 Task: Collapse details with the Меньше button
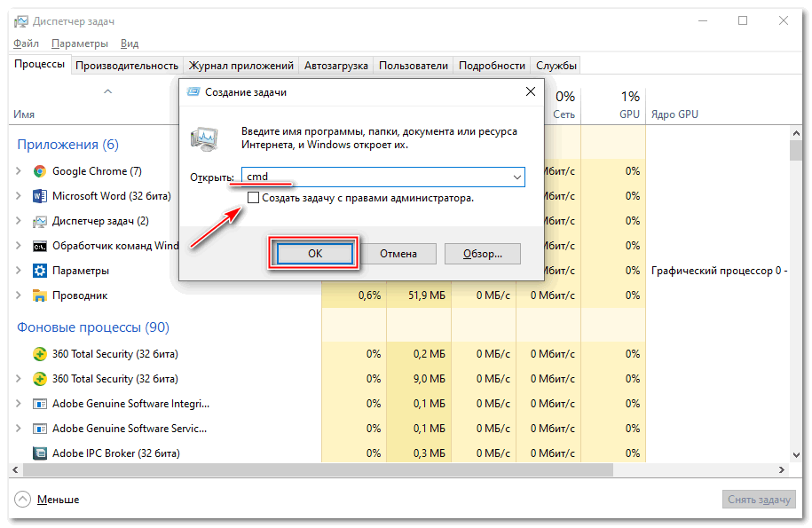click(48, 500)
